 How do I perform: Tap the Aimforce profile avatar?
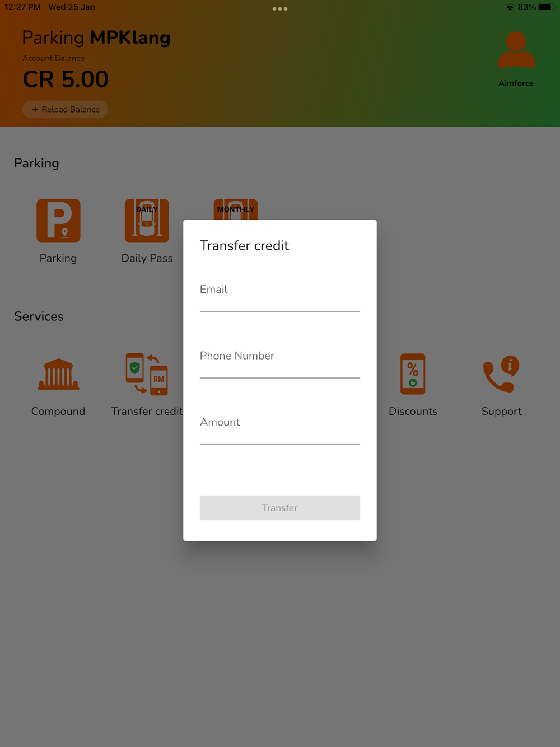point(516,50)
